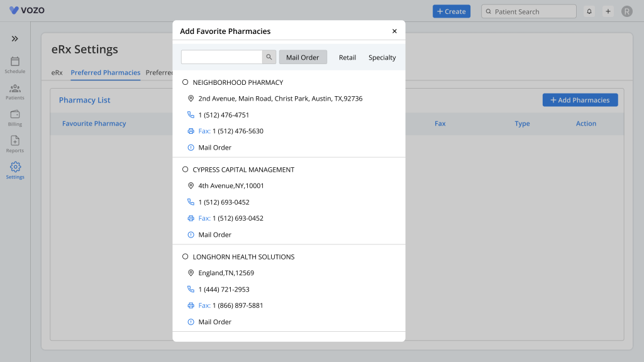Screen dimensions: 644x362
Task: Select Longhorn Health Solutions radio button
Action: [x=186, y=257]
